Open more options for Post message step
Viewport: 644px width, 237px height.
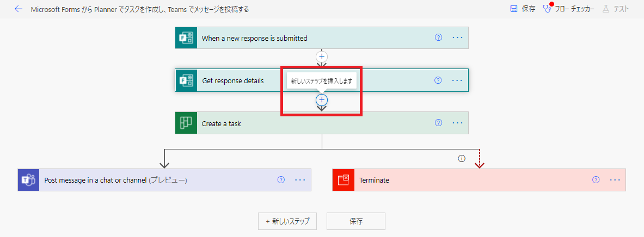coord(300,179)
